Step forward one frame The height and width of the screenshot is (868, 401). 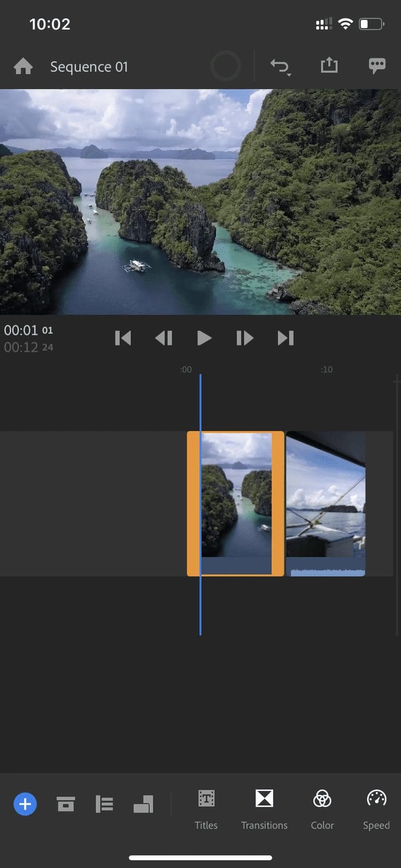coord(245,338)
